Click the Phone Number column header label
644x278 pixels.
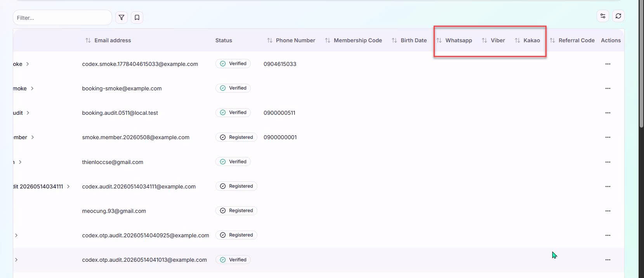click(x=295, y=40)
